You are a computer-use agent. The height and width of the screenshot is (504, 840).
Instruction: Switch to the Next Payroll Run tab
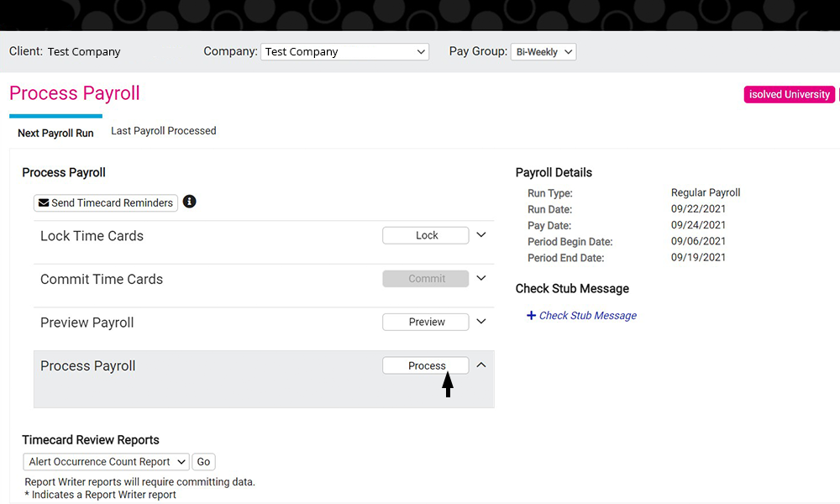click(x=55, y=133)
